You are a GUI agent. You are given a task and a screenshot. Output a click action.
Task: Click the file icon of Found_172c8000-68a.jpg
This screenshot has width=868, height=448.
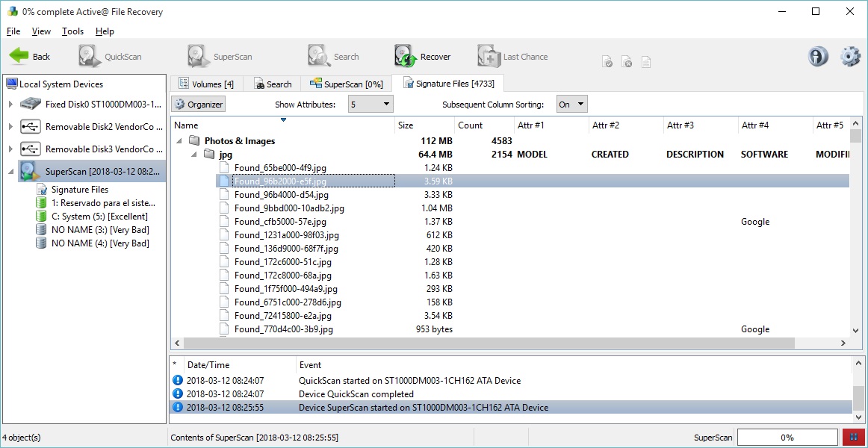coord(223,276)
